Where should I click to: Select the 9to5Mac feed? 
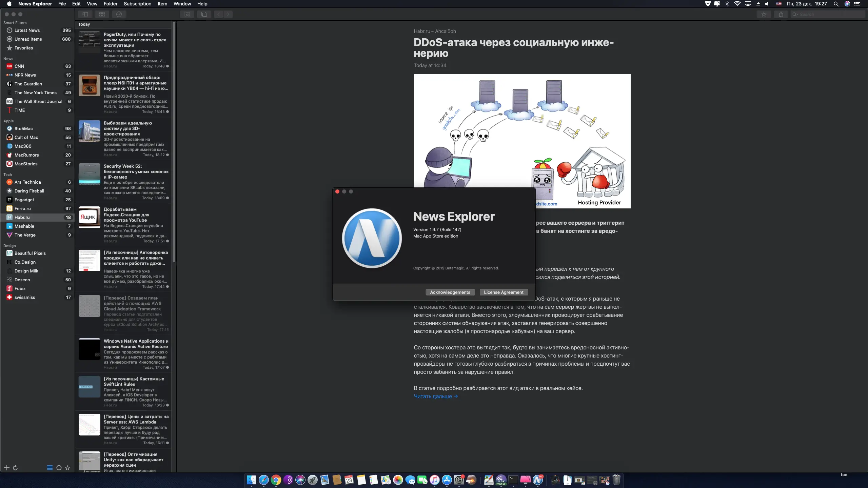click(37, 128)
